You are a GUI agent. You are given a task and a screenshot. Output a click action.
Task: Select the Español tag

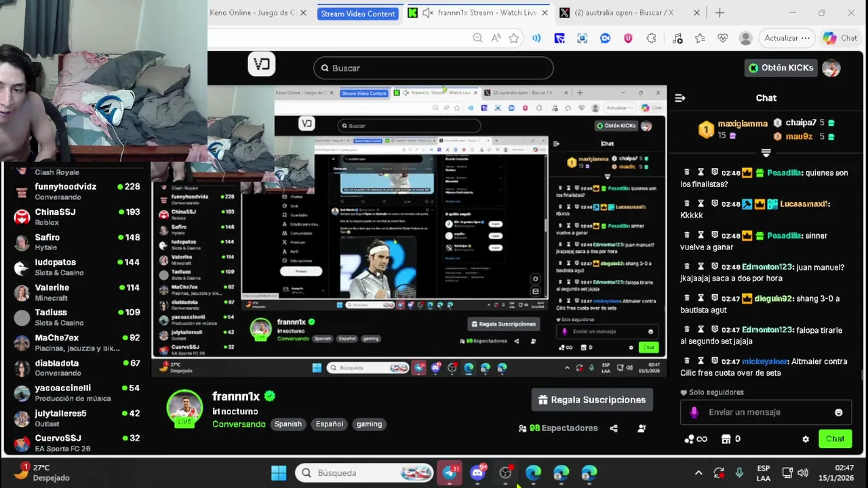330,424
